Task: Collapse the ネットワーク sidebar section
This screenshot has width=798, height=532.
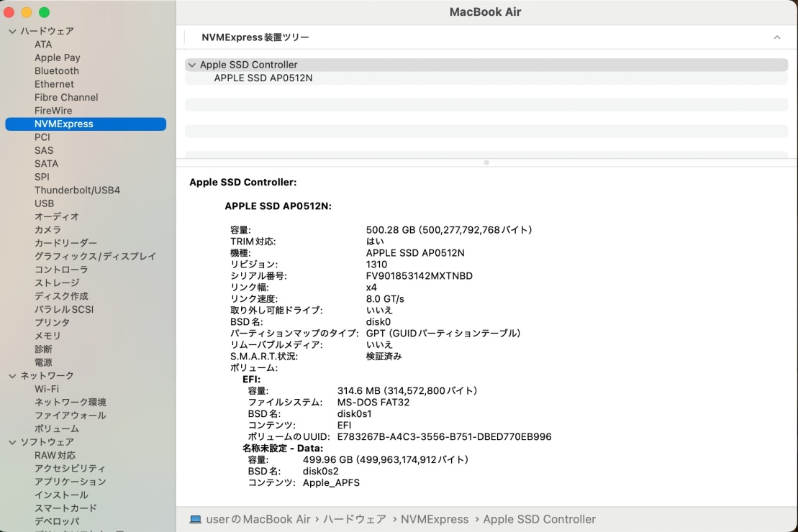Action: point(12,375)
